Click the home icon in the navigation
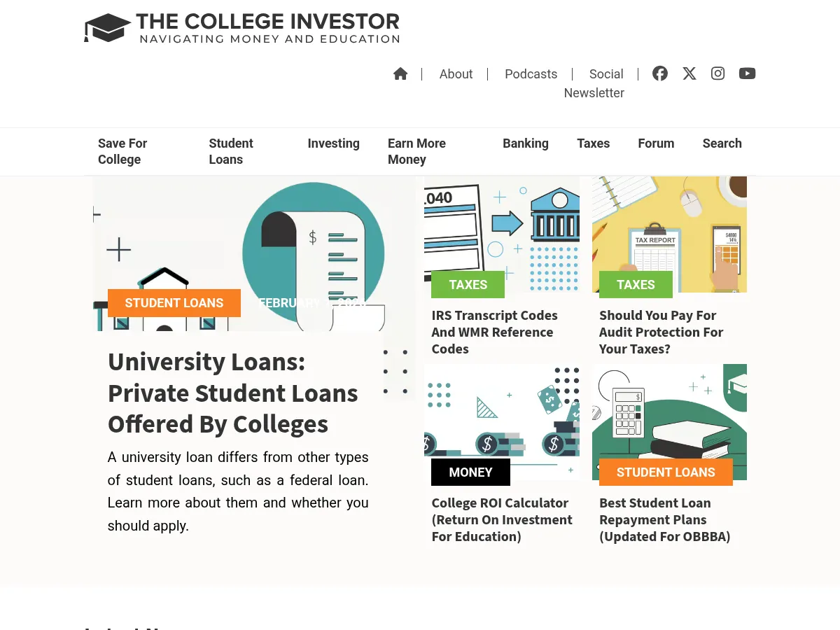 (x=400, y=73)
